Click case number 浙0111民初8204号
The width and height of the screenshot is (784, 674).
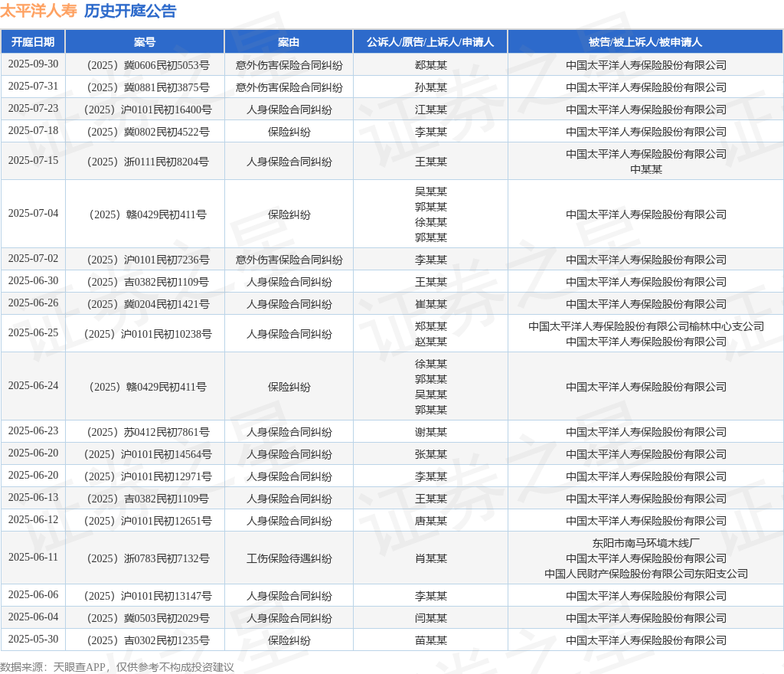148,162
